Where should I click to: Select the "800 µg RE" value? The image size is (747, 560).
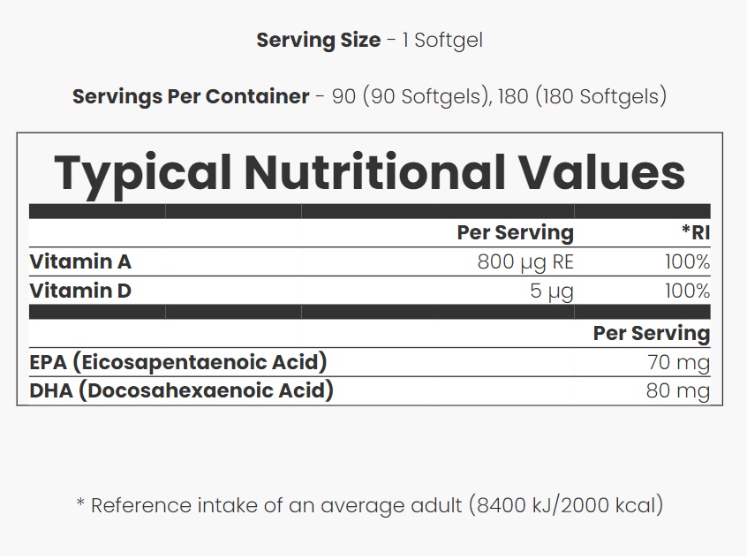(525, 261)
